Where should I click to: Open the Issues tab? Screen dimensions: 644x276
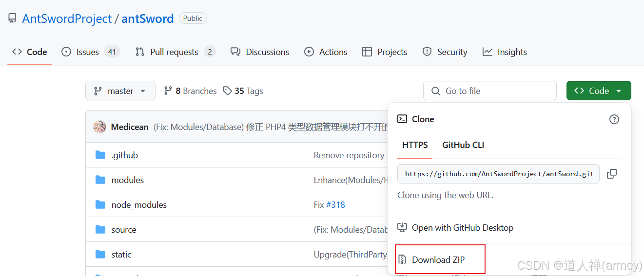coord(91,52)
